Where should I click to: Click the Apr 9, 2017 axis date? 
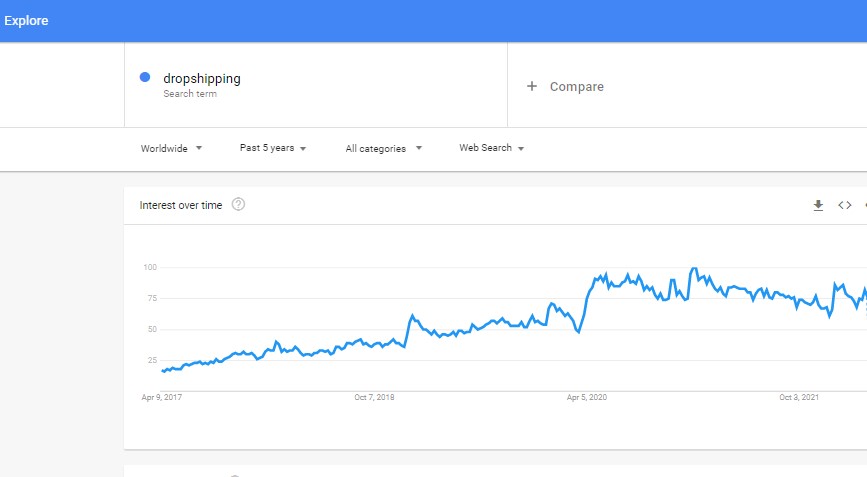pos(161,397)
